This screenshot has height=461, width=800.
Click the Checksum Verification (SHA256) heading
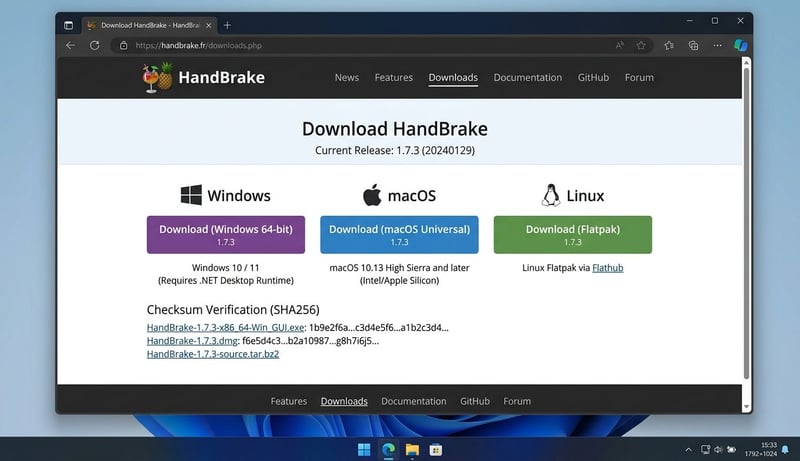(x=233, y=310)
